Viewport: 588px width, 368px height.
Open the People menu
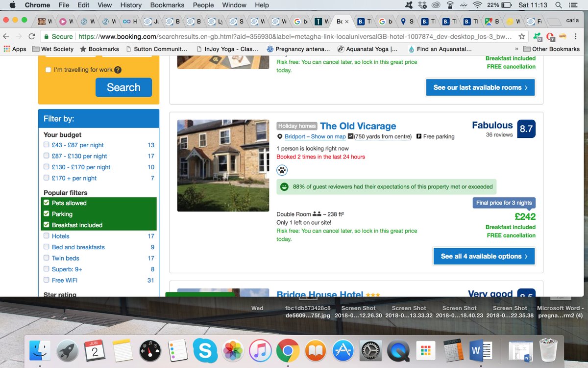point(203,5)
